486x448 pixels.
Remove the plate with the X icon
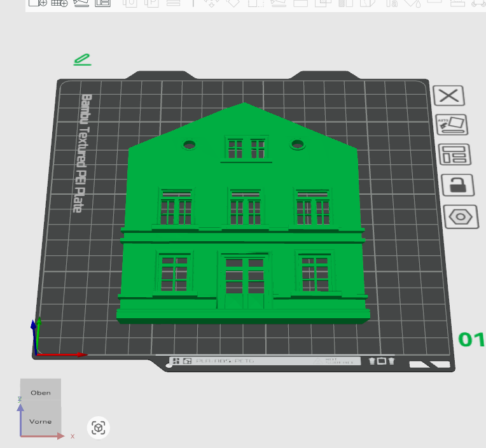449,96
